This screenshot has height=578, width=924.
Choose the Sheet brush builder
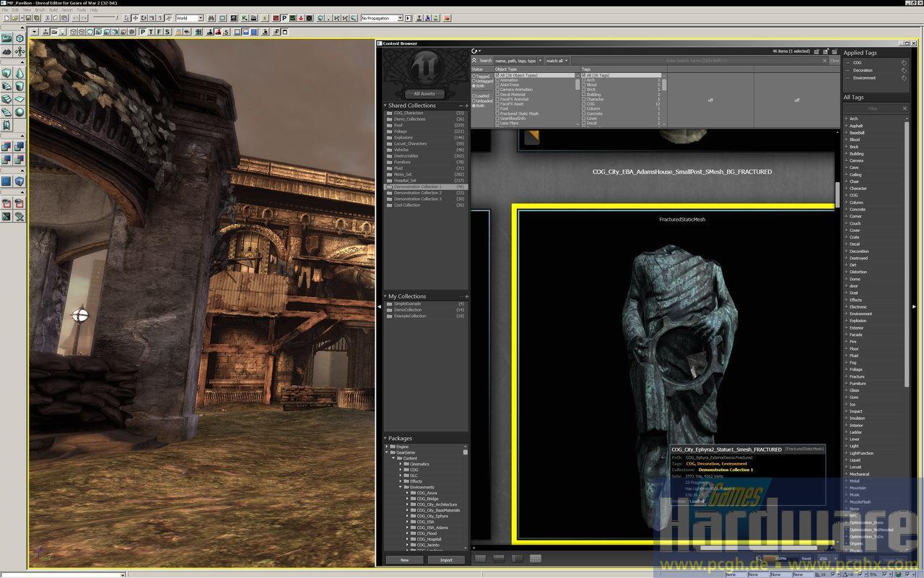coord(19,99)
